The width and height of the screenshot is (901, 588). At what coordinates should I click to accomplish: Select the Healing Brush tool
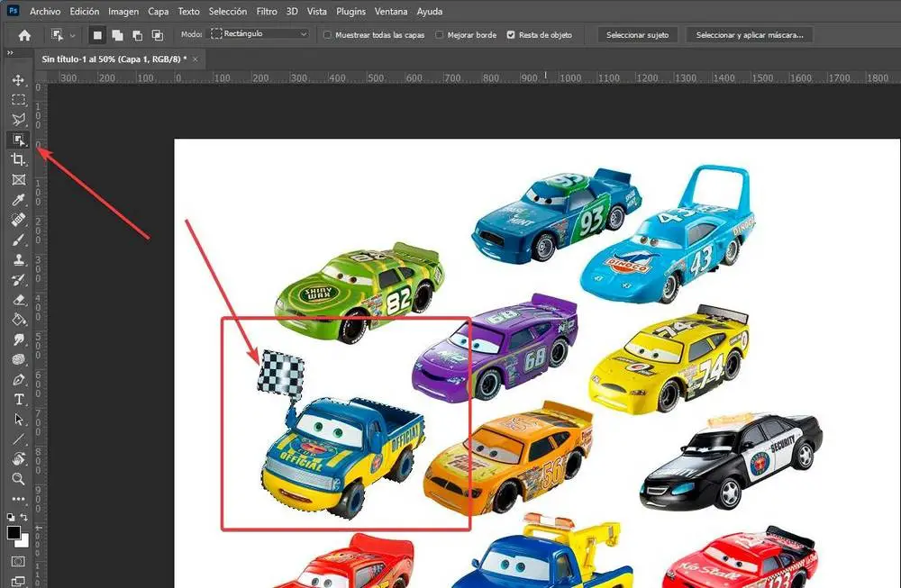18,220
